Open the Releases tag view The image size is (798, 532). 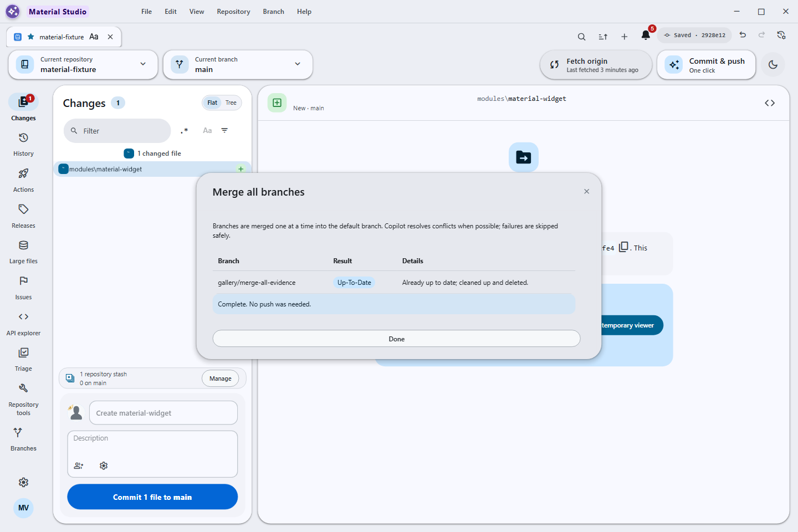23,216
